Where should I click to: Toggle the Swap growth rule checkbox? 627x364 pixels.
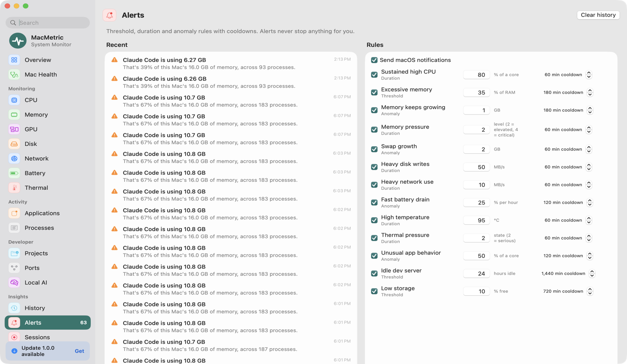coord(374,149)
